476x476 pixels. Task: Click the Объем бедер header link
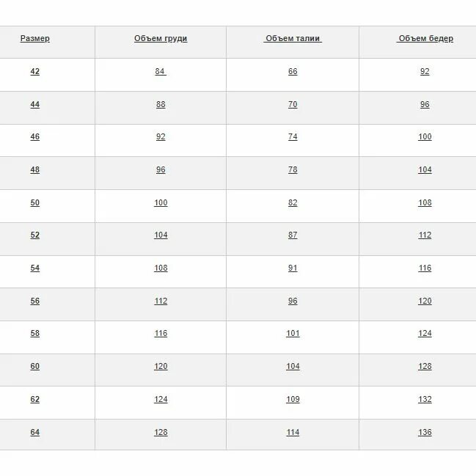(425, 39)
